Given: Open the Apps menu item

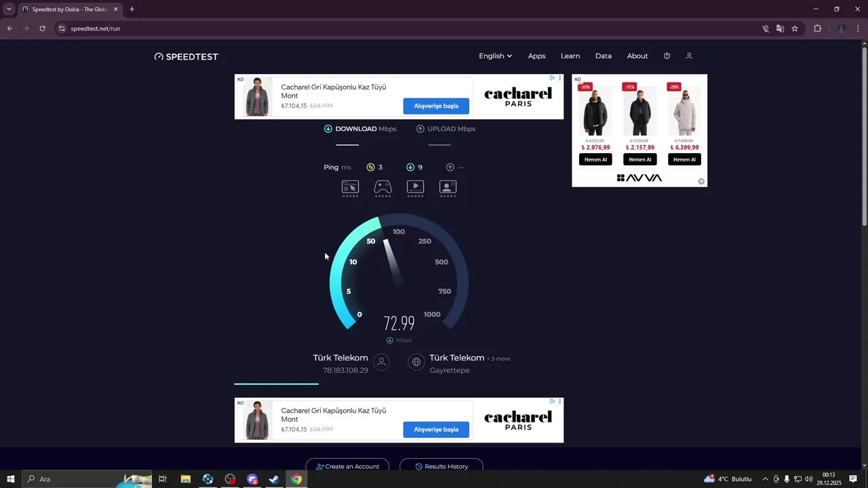Looking at the screenshot, I should coord(536,56).
